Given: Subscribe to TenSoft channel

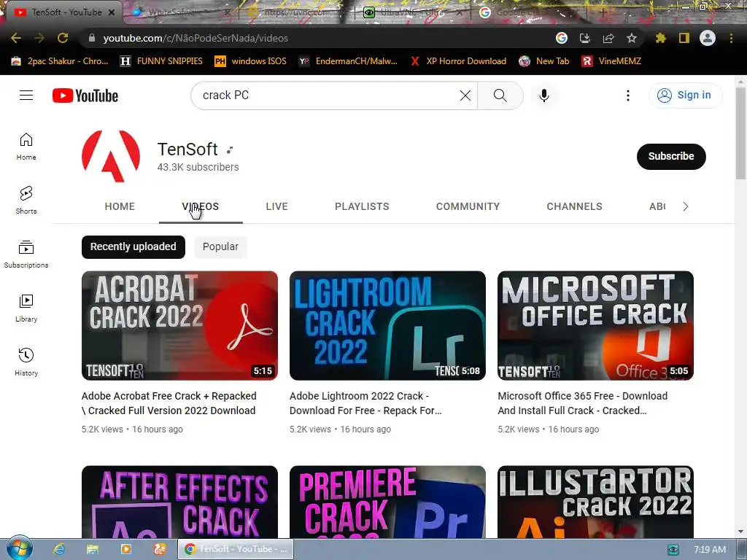Looking at the screenshot, I should pyautogui.click(x=671, y=156).
